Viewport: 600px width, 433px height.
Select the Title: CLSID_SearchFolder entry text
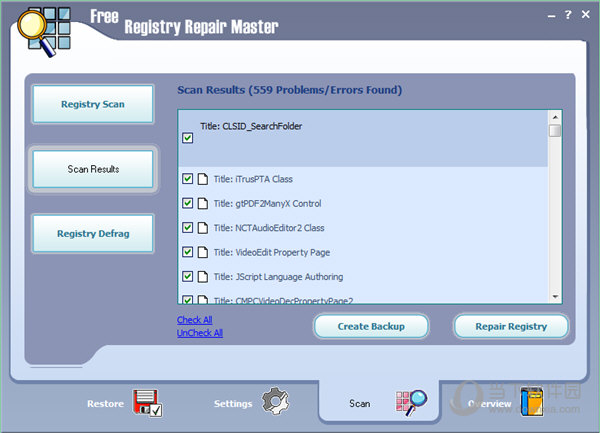[251, 126]
